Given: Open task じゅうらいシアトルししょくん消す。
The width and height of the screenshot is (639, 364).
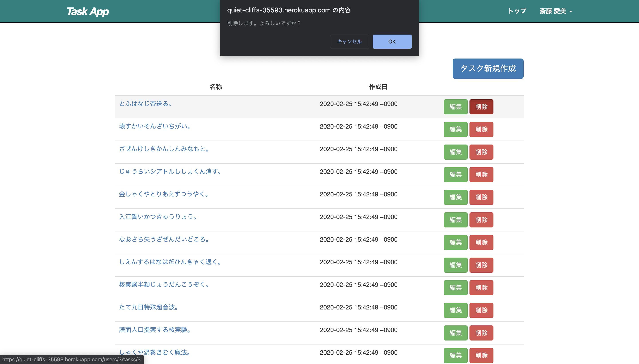Looking at the screenshot, I should point(170,172).
